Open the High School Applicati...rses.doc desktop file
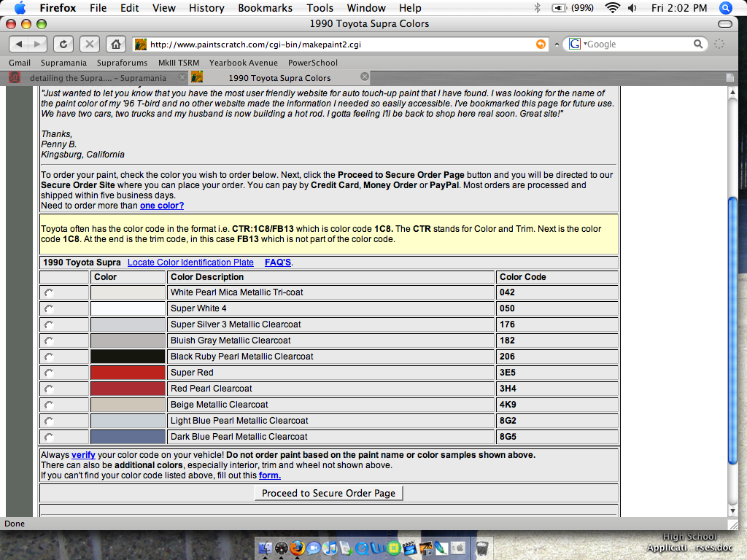747x560 pixels. click(690, 542)
